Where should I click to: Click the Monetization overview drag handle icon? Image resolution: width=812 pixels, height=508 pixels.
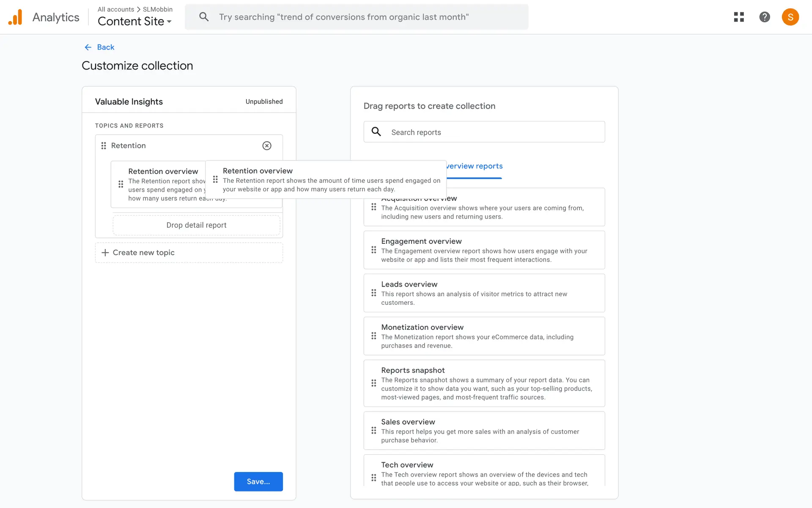click(x=373, y=336)
